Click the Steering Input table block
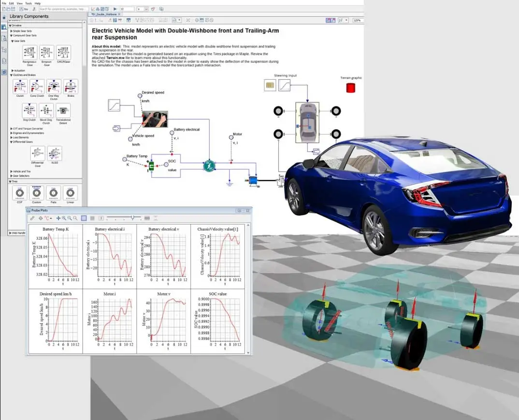The height and width of the screenshot is (420, 519). [270, 86]
